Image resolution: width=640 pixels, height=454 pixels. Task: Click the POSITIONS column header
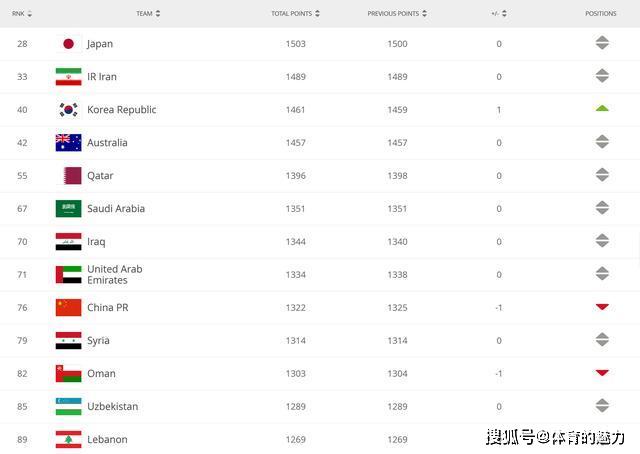(601, 14)
